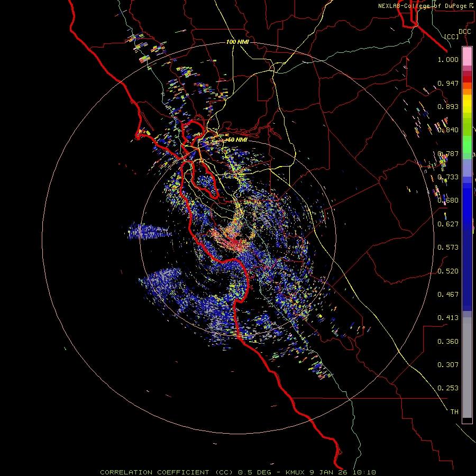This screenshot has width=476, height=476.
Task: Click the 100 NMI range ring label
Action: point(237,42)
